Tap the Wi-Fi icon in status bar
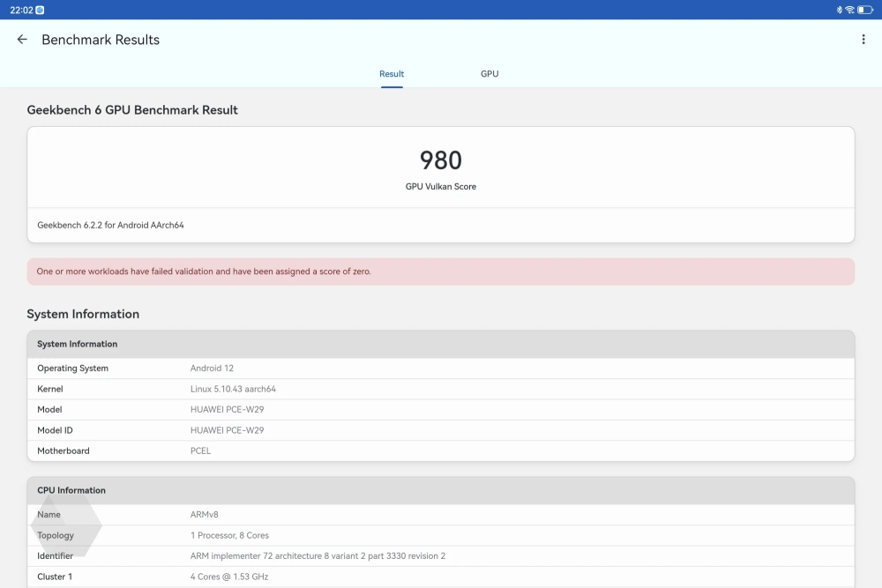This screenshot has width=882, height=588. pos(849,10)
